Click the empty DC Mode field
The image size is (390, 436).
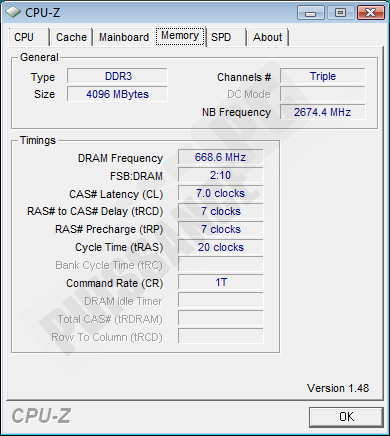click(323, 94)
